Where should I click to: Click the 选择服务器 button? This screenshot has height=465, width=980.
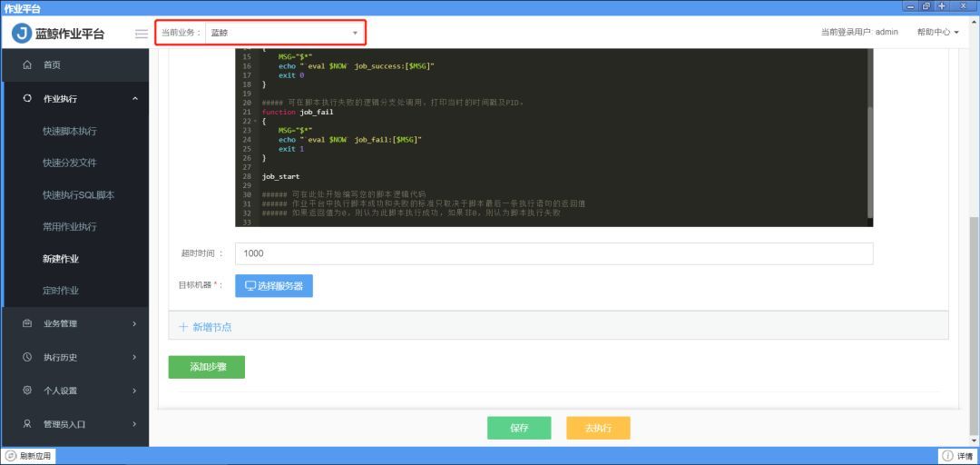pyautogui.click(x=274, y=286)
